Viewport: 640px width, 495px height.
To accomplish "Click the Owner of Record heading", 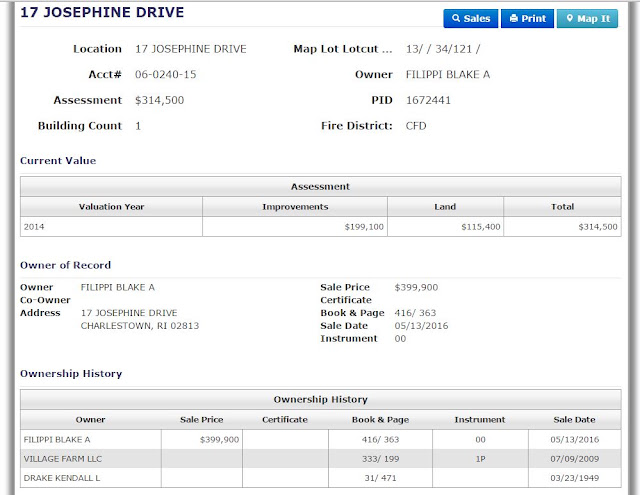I will pos(65,265).
